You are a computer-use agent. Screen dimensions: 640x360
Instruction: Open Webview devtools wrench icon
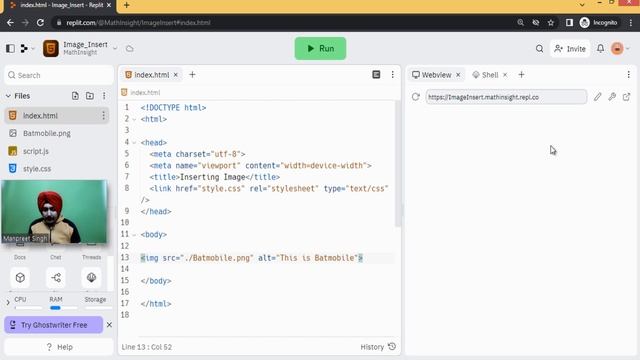[x=612, y=97]
